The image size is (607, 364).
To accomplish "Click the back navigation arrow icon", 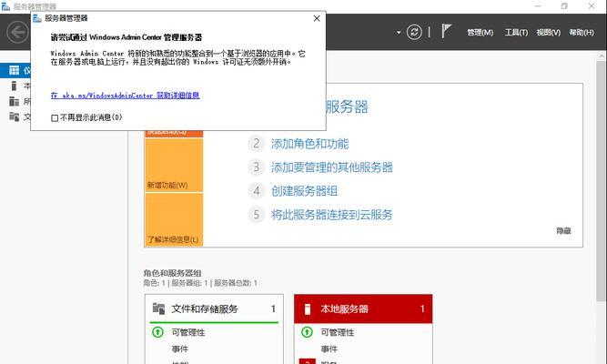I will click(x=18, y=32).
